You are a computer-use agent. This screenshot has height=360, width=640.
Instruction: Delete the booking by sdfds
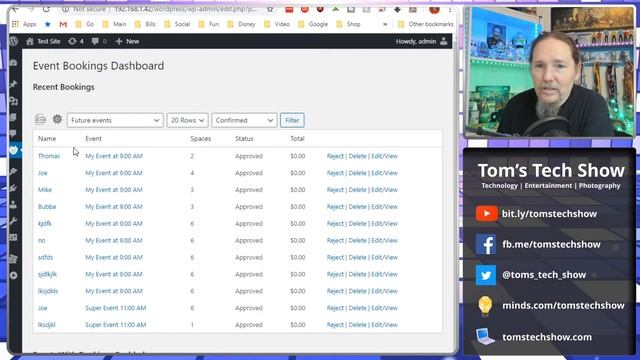coord(357,257)
